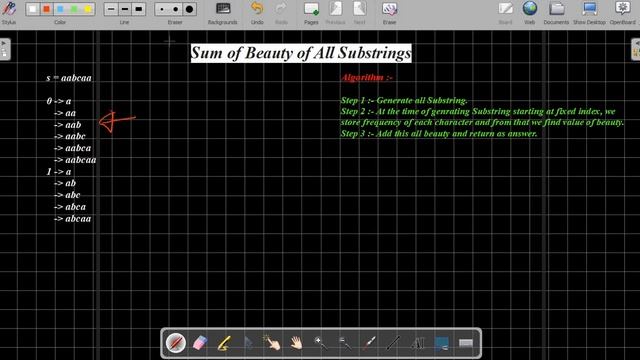Image resolution: width=640 pixels, height=360 pixels.
Task: Switch to Board mode
Action: pyautogui.click(x=505, y=12)
